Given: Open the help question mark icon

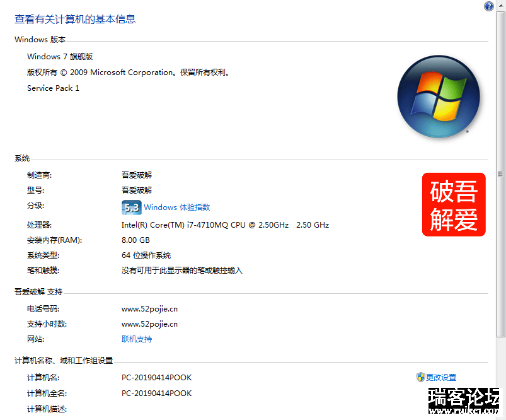Looking at the screenshot, I should coord(488,6).
